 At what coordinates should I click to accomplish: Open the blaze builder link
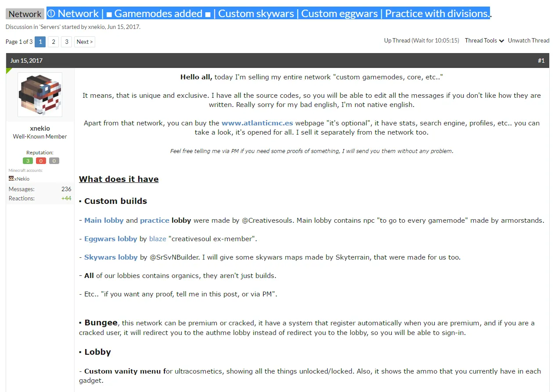pos(157,239)
